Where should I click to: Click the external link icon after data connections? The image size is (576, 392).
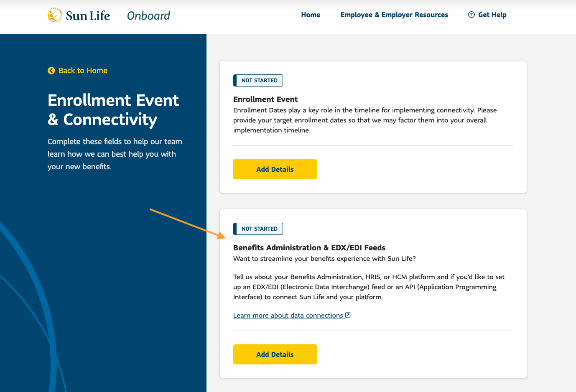pos(348,315)
